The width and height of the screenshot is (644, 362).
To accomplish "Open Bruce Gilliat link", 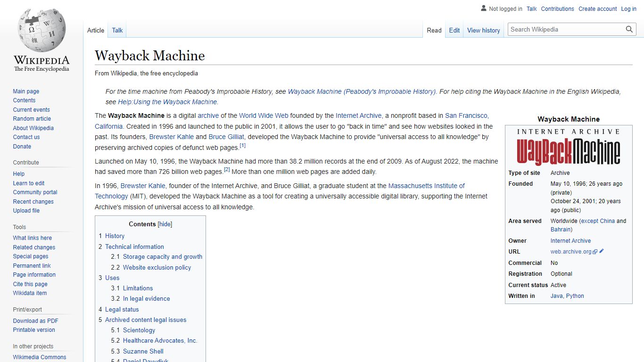I will pos(227,137).
